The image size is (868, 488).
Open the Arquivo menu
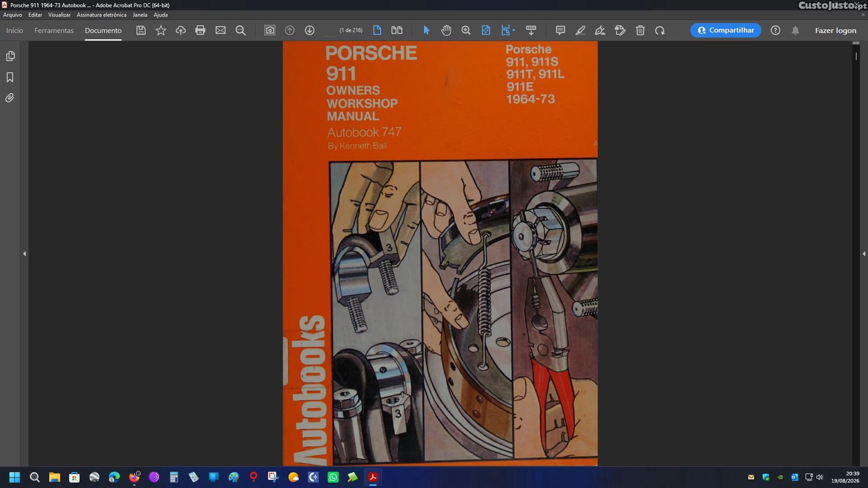click(13, 15)
